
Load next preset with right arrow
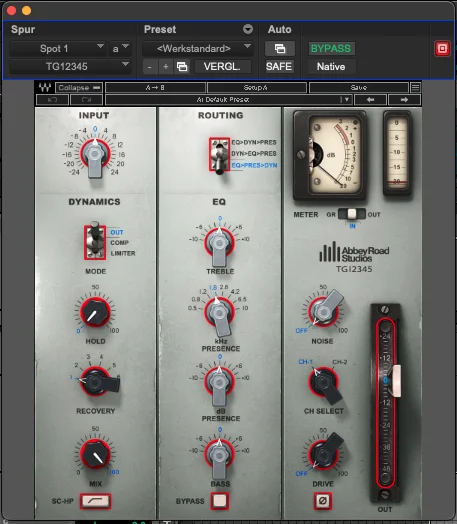[404, 100]
